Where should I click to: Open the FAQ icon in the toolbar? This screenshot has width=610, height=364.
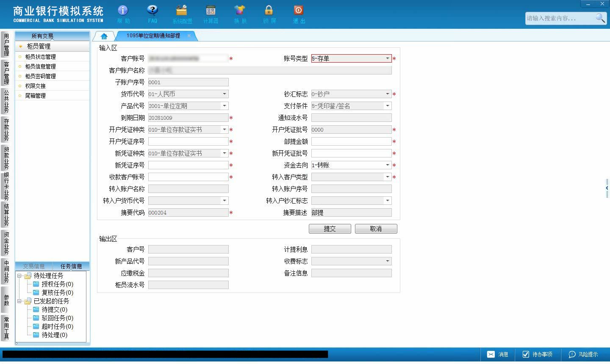tap(152, 14)
